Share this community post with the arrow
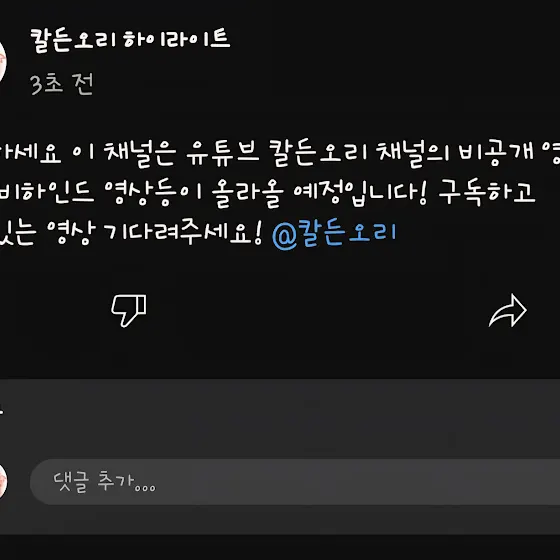 (x=508, y=310)
